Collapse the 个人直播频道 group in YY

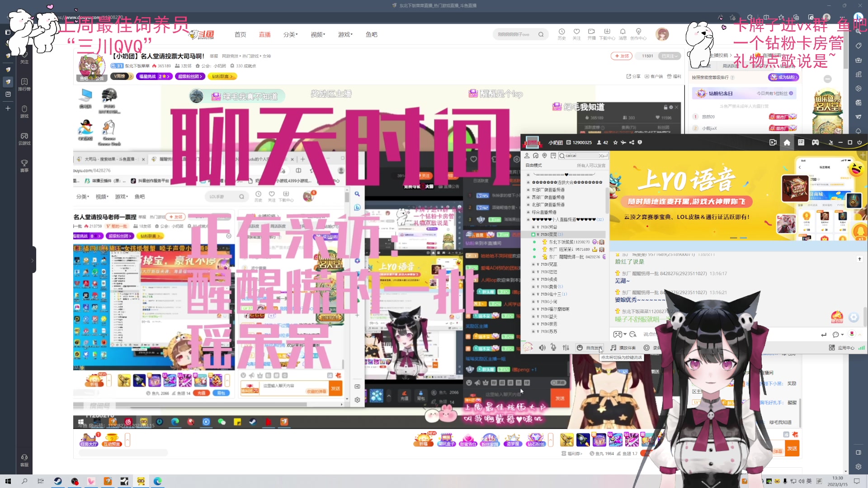[565, 220]
